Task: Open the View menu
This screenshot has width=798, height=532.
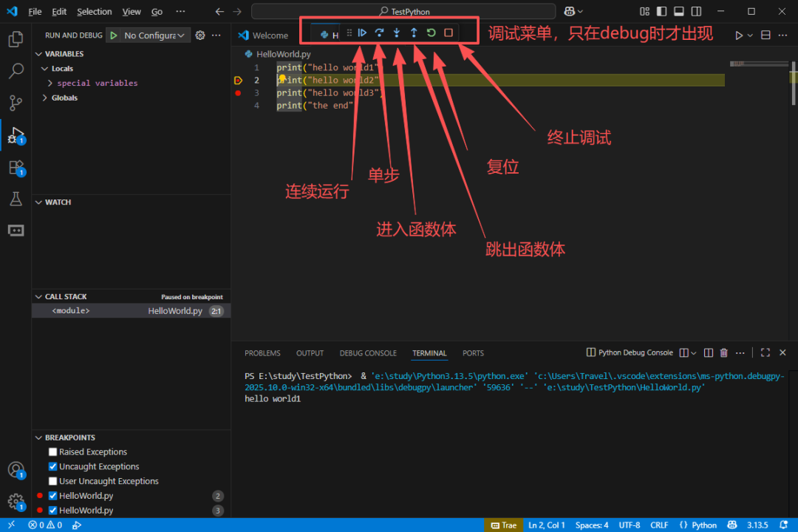Action: coord(132,11)
